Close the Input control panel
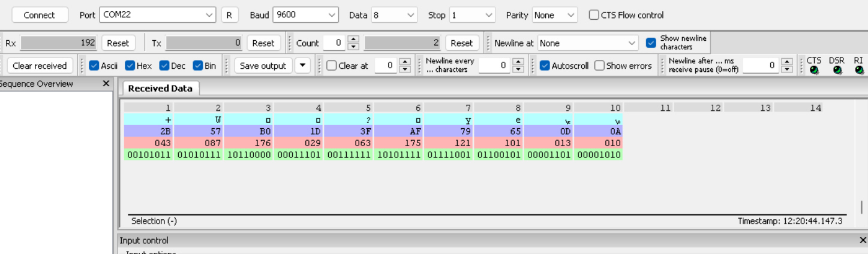Screen dimensions: 868x254 (x=863, y=240)
